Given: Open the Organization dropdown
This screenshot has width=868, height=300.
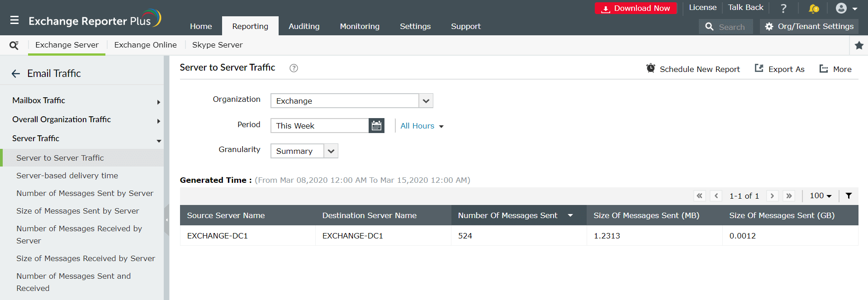Looking at the screenshot, I should pos(426,101).
